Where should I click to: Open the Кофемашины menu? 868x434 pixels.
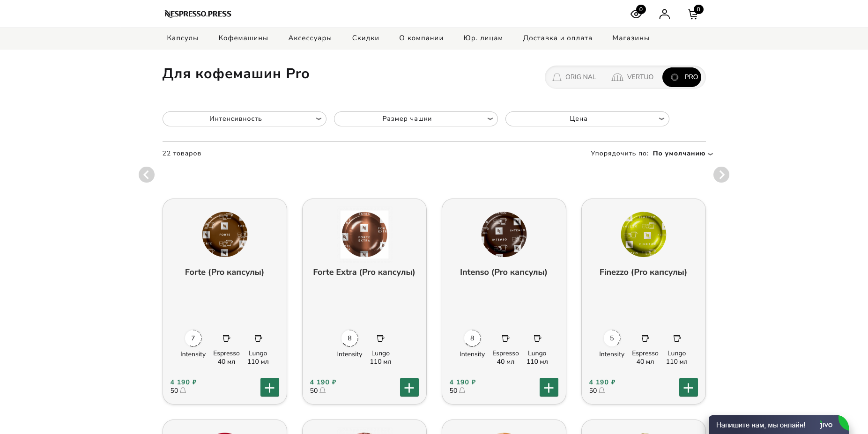[243, 38]
